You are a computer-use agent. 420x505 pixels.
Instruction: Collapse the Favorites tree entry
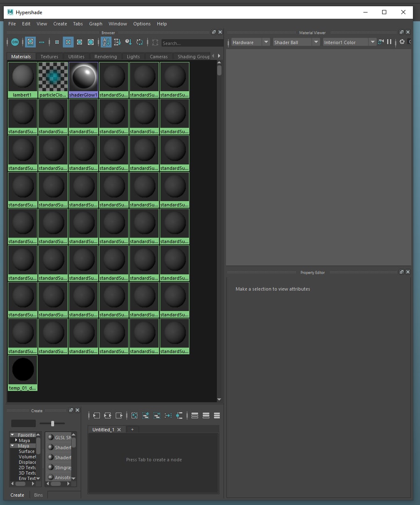click(12, 435)
